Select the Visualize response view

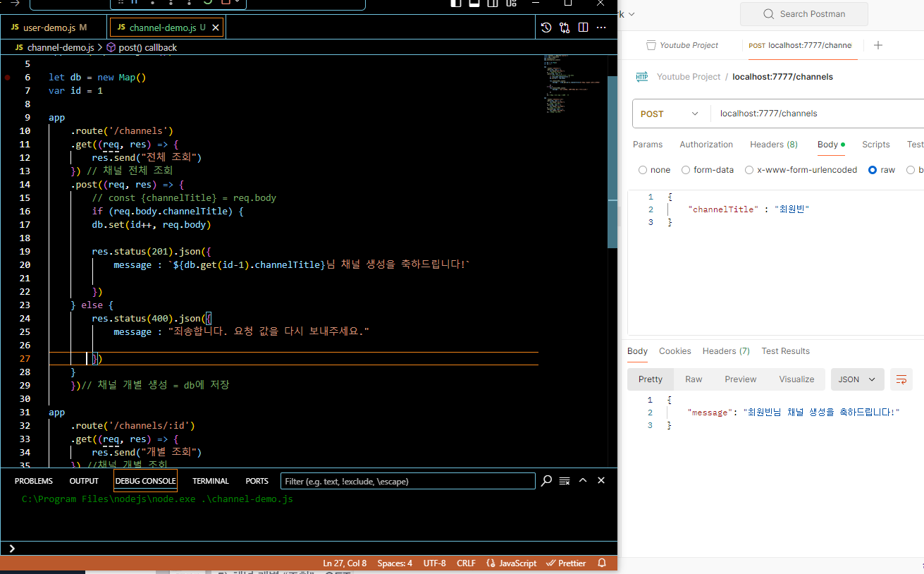click(796, 379)
